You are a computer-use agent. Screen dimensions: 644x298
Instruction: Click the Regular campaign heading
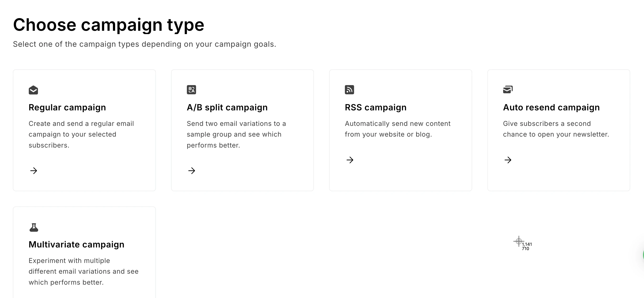coord(67,107)
